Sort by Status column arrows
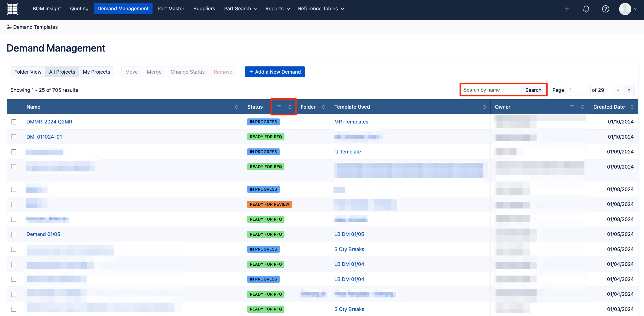644x316 pixels. [290, 107]
